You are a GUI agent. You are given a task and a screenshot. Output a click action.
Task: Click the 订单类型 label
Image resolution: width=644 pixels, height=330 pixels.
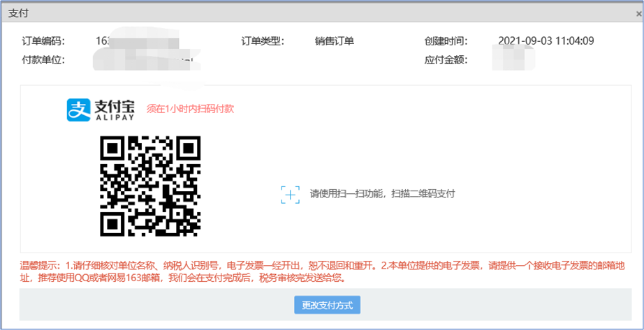pyautogui.click(x=263, y=41)
